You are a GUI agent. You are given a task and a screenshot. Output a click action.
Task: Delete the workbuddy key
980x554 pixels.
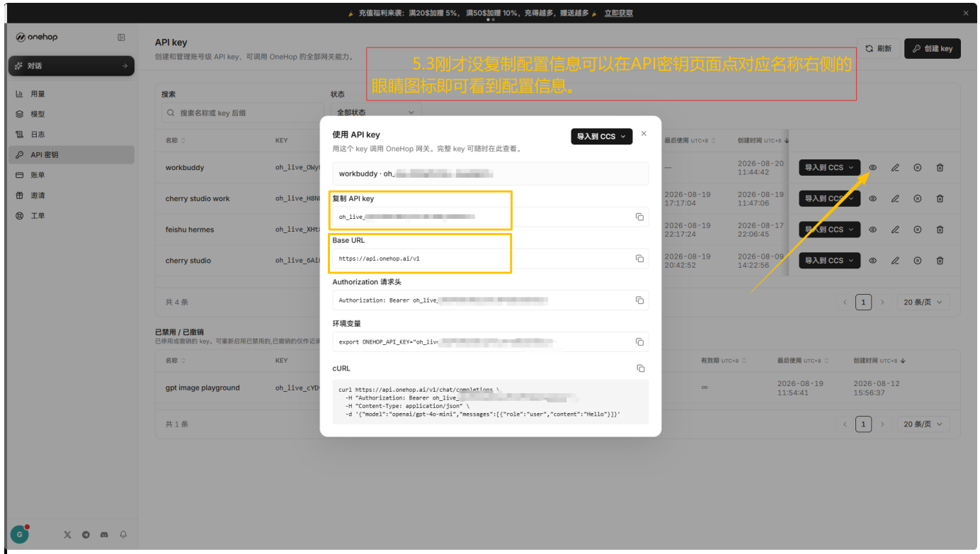coord(940,168)
